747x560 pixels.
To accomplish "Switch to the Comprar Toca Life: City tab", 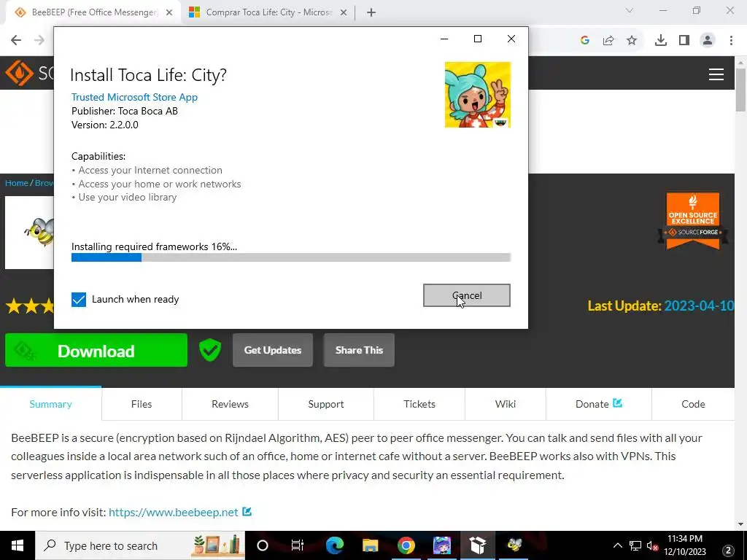I will click(x=269, y=12).
